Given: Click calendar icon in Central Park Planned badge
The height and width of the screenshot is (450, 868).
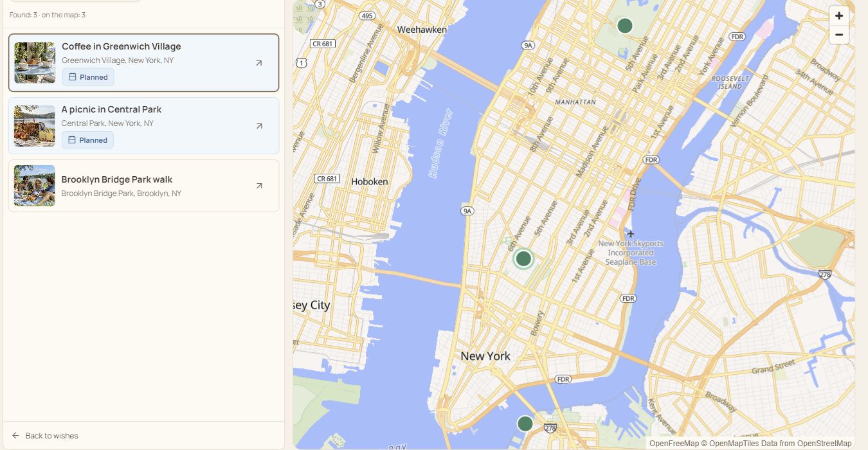Looking at the screenshot, I should tap(73, 140).
